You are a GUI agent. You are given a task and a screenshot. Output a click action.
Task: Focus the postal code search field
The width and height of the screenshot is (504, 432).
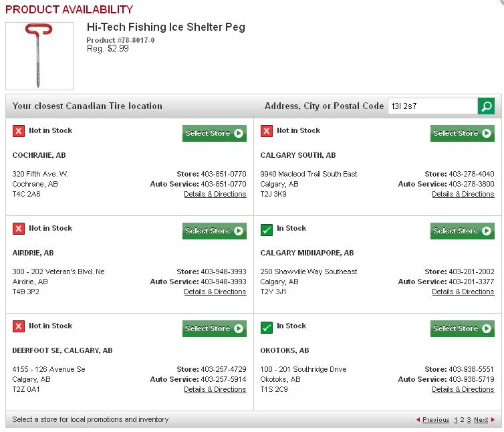click(432, 106)
